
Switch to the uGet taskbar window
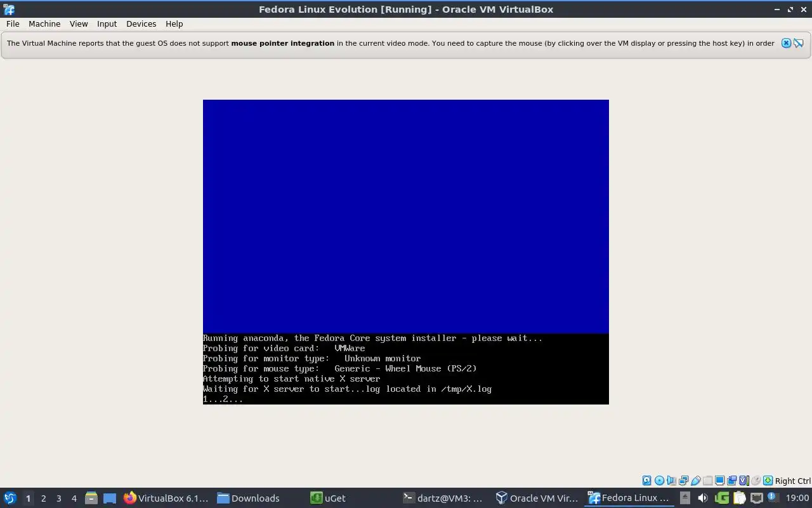coord(328,498)
